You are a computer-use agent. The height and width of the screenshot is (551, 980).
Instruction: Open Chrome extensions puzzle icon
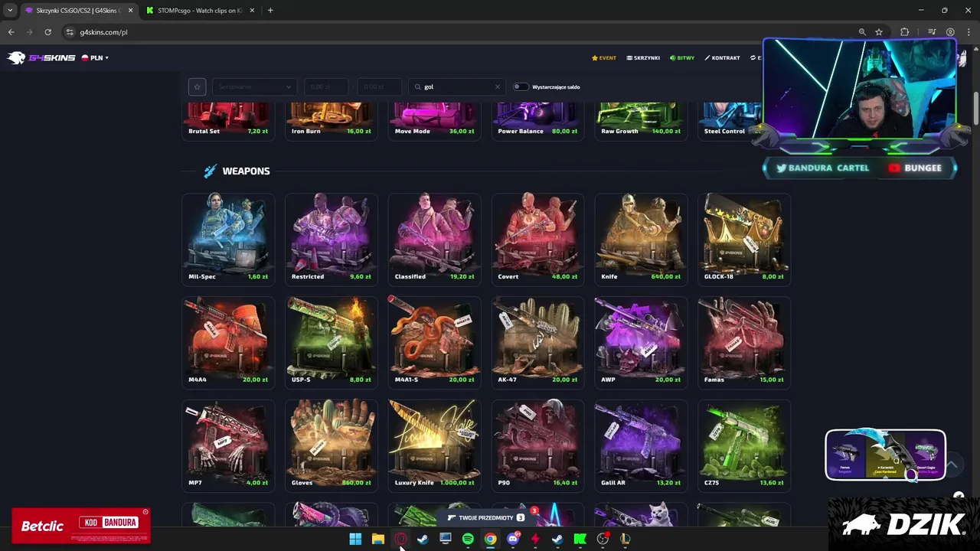pos(905,32)
